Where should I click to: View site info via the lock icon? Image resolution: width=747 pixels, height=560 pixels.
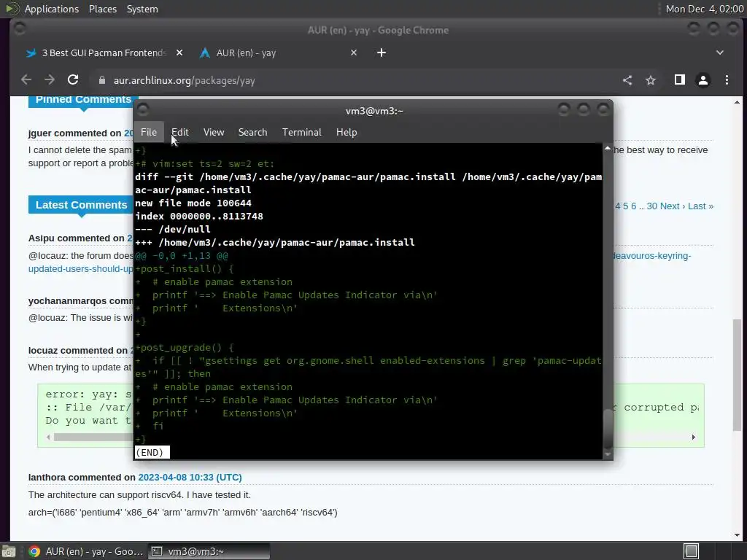(101, 80)
